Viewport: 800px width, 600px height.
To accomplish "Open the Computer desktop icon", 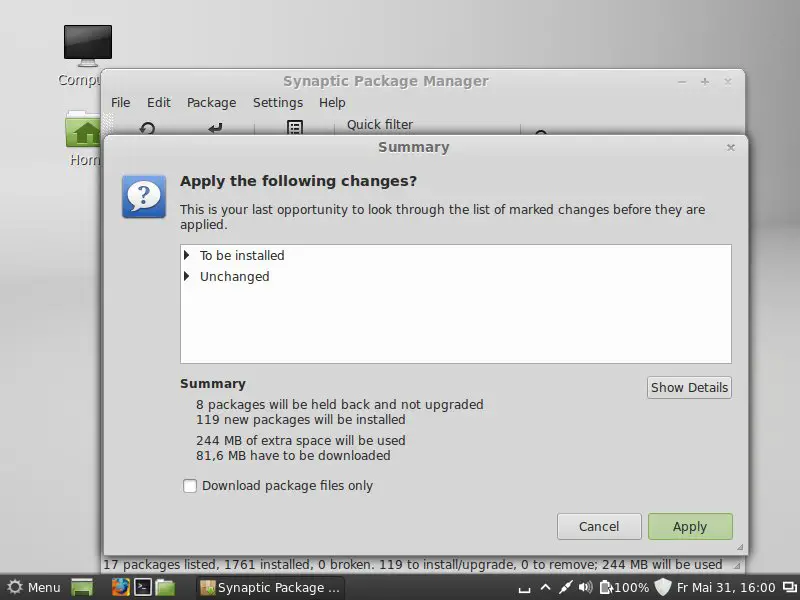I will (x=87, y=46).
